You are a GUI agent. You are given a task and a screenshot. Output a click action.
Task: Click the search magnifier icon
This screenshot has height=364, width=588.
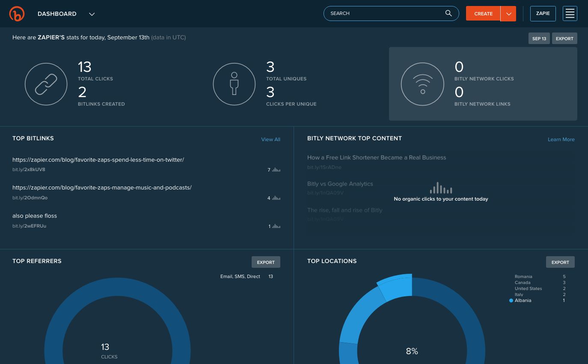448,13
